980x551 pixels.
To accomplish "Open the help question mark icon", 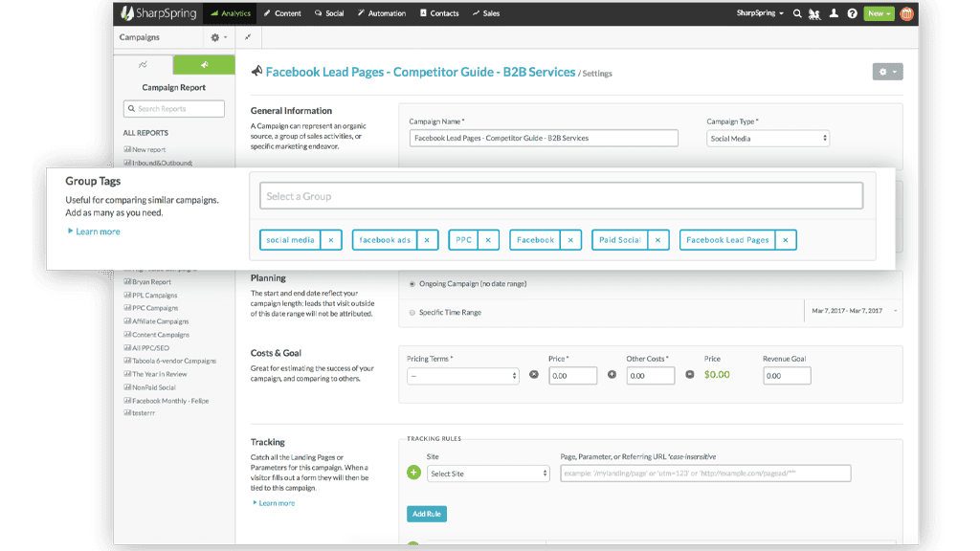I will (x=852, y=13).
